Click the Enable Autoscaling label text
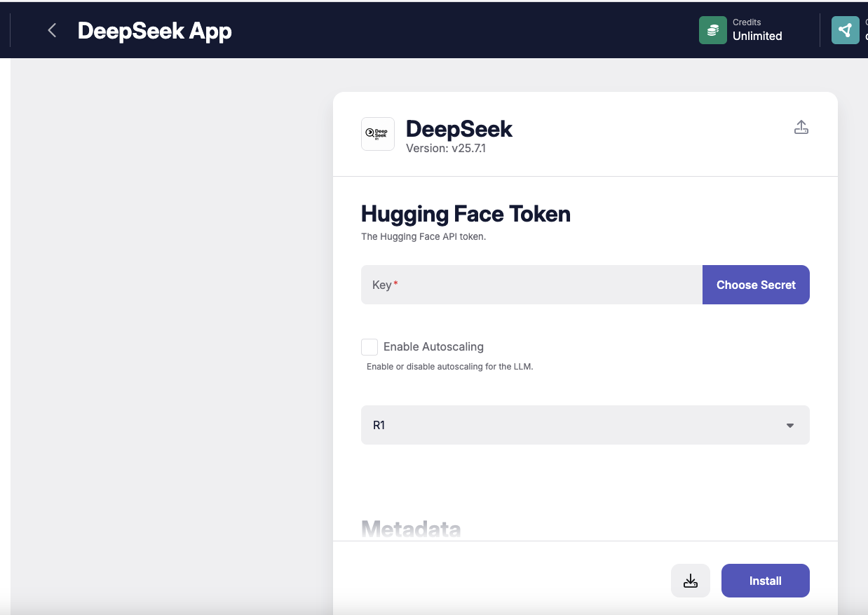The width and height of the screenshot is (868, 615). click(433, 347)
